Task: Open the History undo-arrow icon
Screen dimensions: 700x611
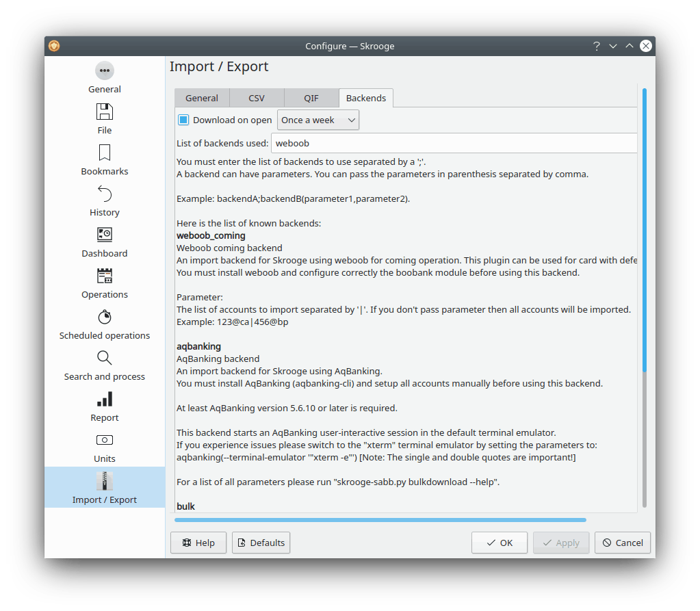Action: coord(105,194)
